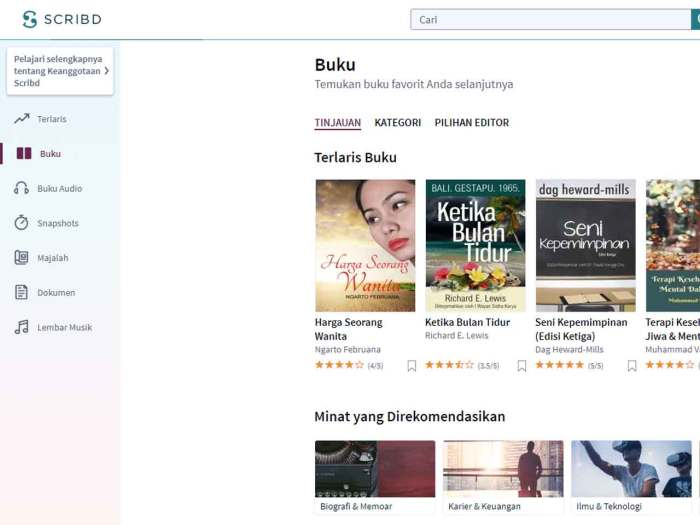Open author Dag Heward-Mills link
Screen dimensions: 700x525
pyautogui.click(x=569, y=350)
